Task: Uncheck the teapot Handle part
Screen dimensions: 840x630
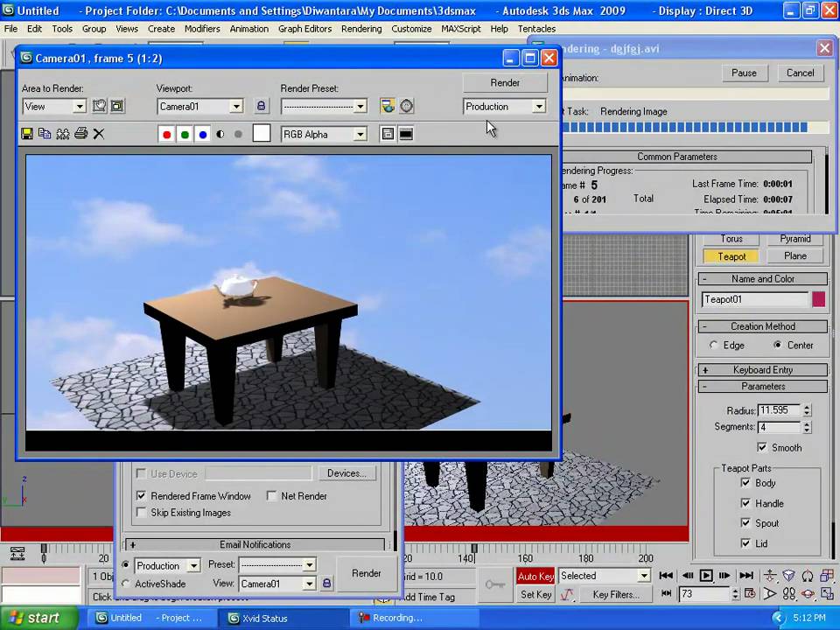Action: (745, 503)
